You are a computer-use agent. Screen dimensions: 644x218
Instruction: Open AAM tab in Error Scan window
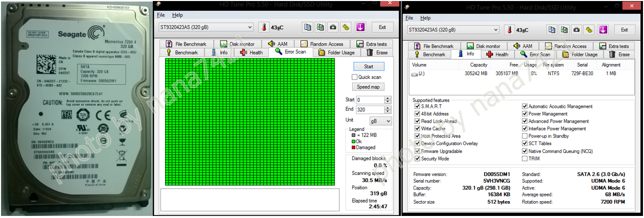coord(278,44)
